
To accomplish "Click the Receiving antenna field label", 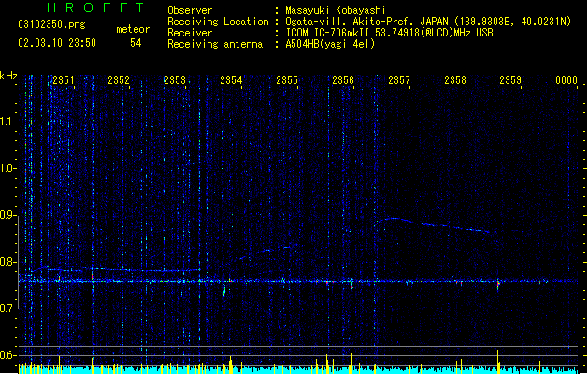I will pyautogui.click(x=215, y=44).
